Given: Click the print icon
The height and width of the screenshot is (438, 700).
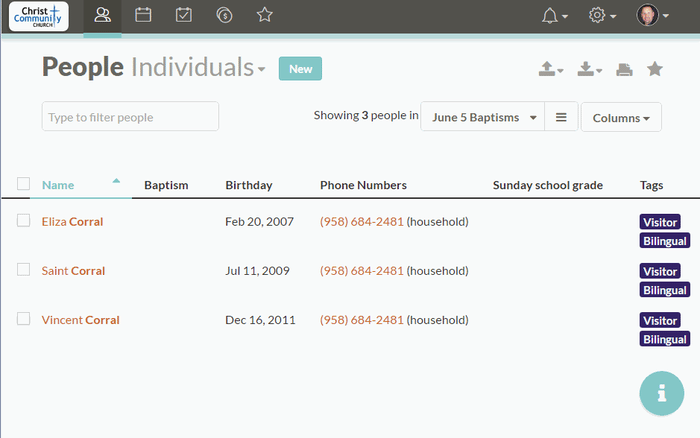Looking at the screenshot, I should pyautogui.click(x=624, y=69).
